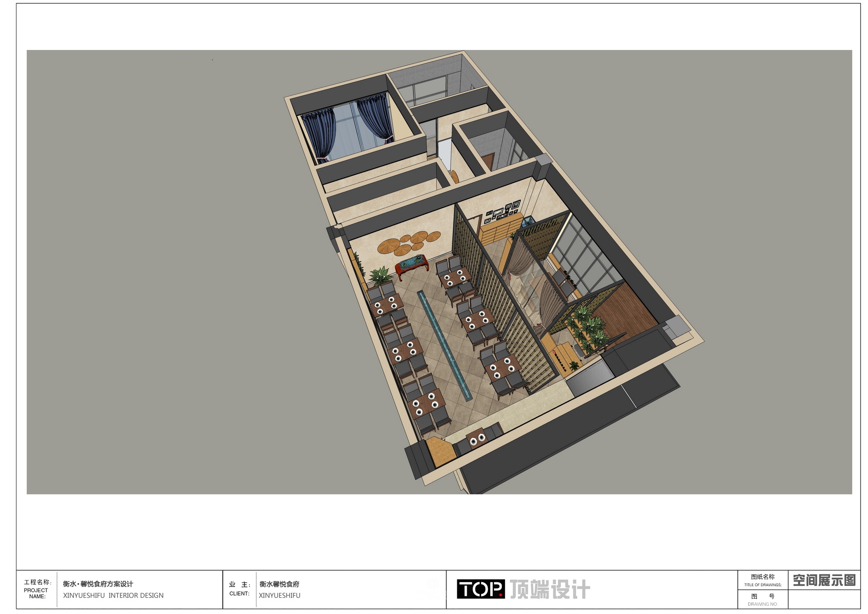Click the 衡水·馨悦食府方案设计 project name
The image size is (868, 614).
98,584
